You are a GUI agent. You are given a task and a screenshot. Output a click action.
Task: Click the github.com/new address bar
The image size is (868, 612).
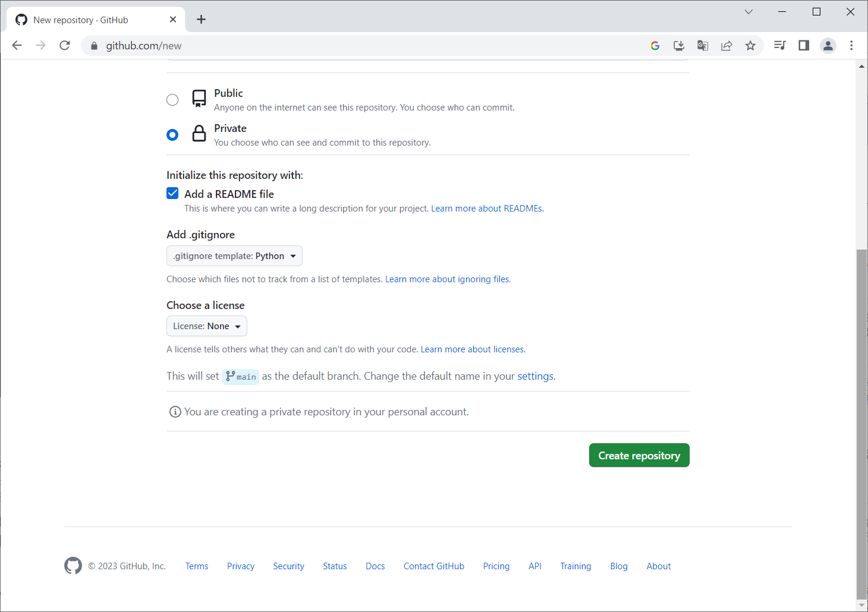[x=357, y=46]
